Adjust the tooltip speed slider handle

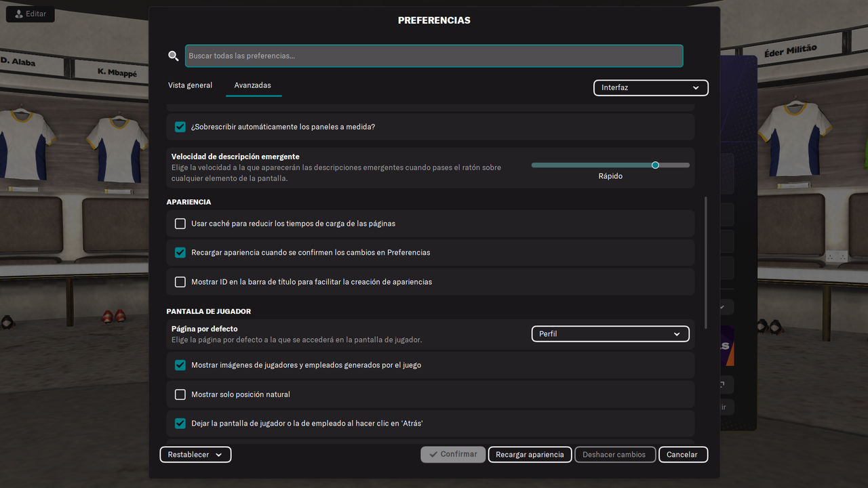(x=655, y=165)
